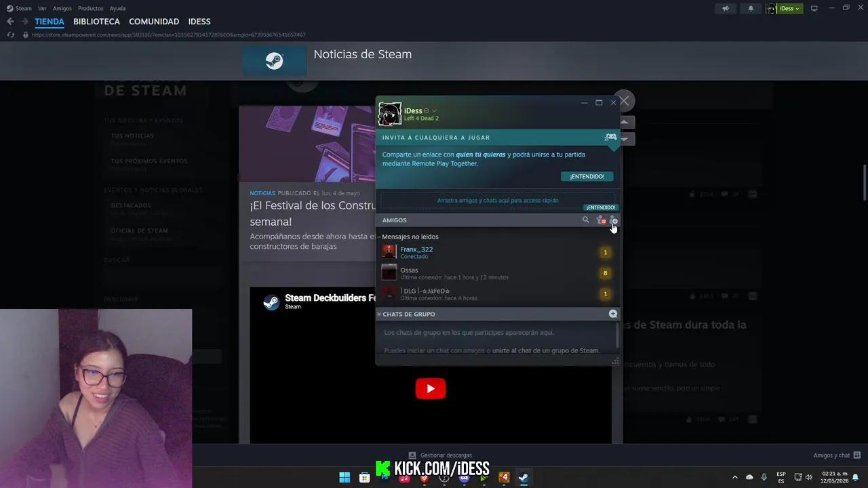The image size is (868, 488).
Task: Open the Amigos menu in menu bar
Action: 62,8
